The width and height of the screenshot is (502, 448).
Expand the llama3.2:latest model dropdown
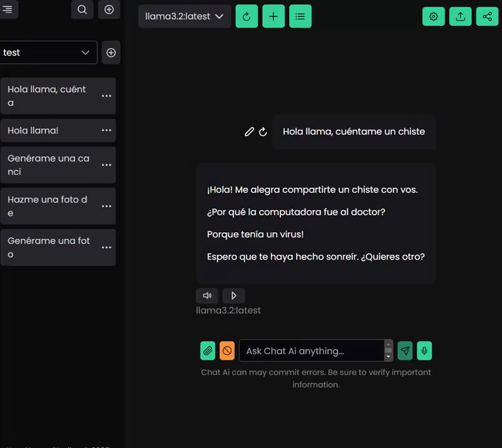click(x=184, y=17)
